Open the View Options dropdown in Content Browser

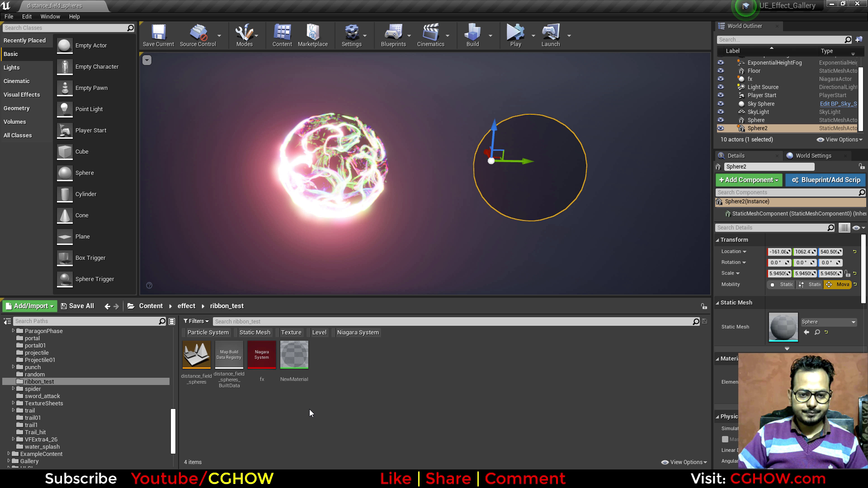point(684,462)
